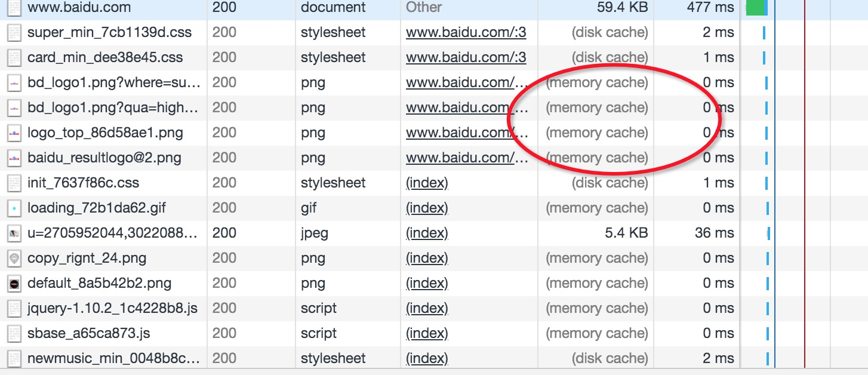
Task: Click the 59.4 KB size cell
Action: 622,7
